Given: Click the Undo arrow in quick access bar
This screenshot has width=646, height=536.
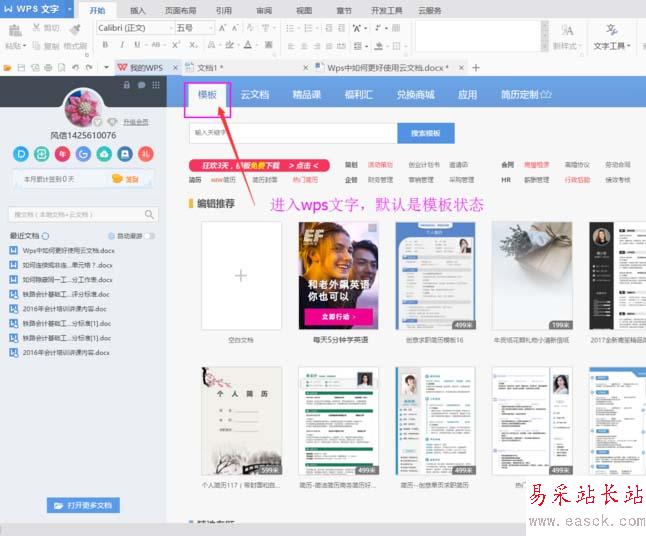Looking at the screenshot, I should pos(75,68).
